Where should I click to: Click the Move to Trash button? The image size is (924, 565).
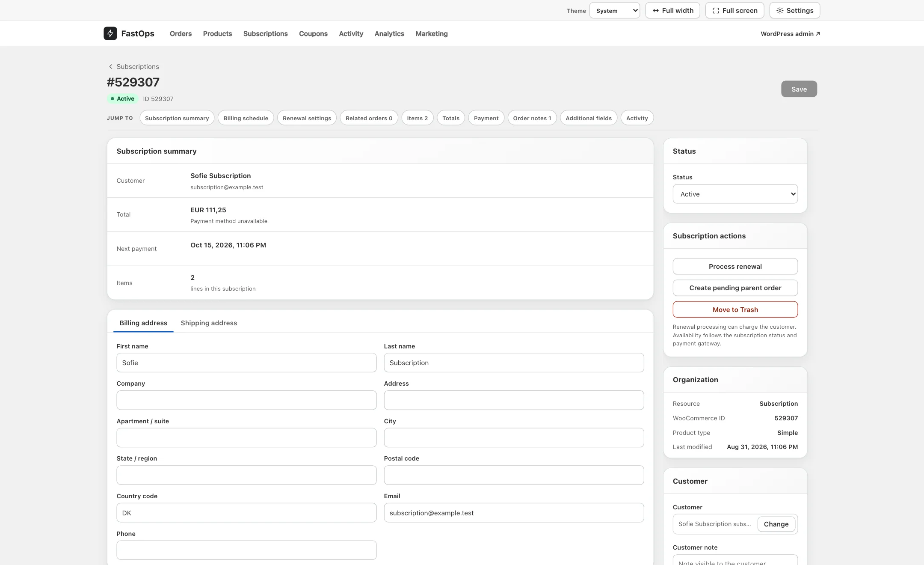[x=735, y=309]
